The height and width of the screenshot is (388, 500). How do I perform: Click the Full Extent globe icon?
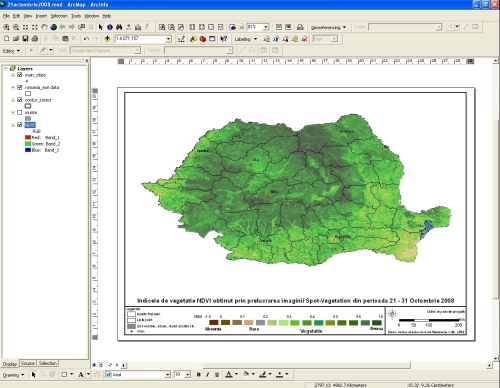click(53, 27)
